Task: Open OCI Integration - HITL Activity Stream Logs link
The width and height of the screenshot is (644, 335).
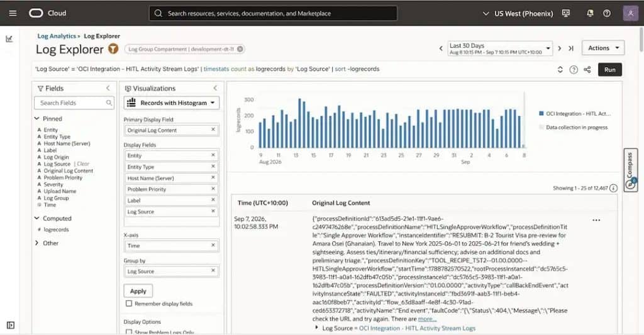Action: coord(418,328)
